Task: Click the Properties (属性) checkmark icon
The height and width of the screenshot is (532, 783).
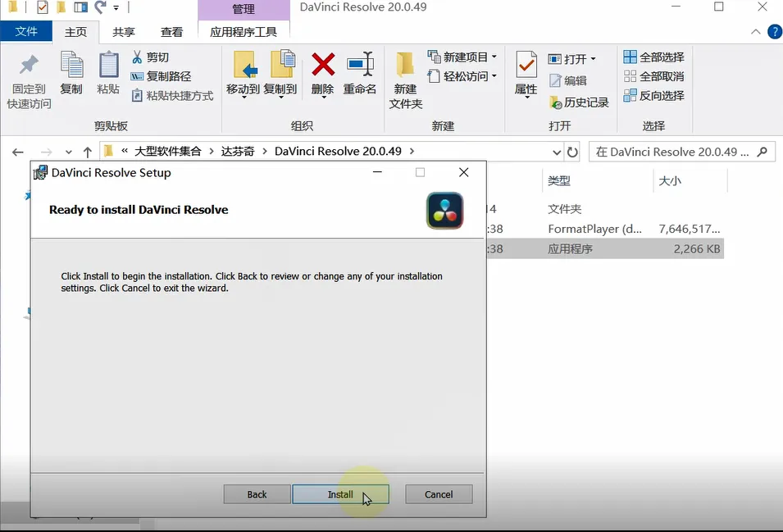Action: tap(526, 66)
